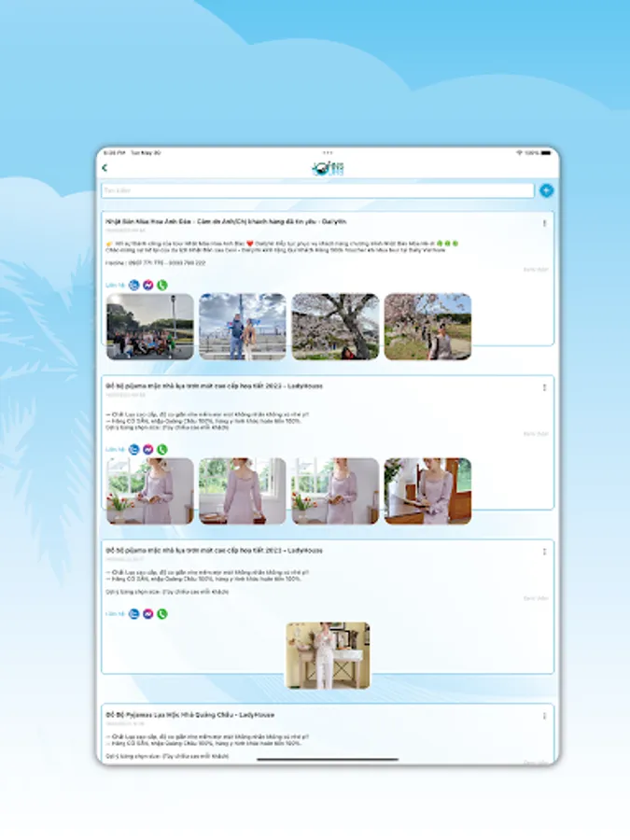The width and height of the screenshot is (630, 840).
Task: Tap phone icon in the single-photo pijama post
Action: tap(161, 614)
